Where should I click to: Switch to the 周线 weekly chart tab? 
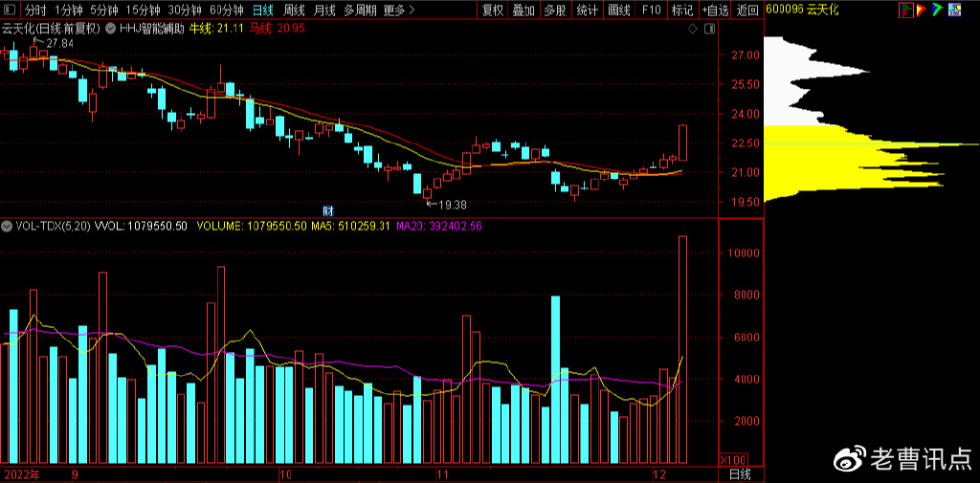point(294,11)
